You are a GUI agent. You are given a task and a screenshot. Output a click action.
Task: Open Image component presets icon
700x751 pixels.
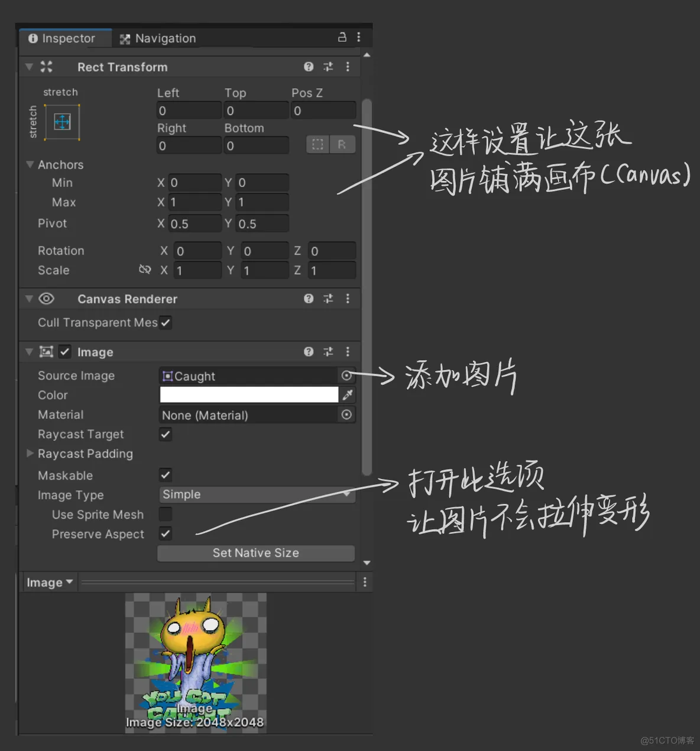pyautogui.click(x=328, y=352)
